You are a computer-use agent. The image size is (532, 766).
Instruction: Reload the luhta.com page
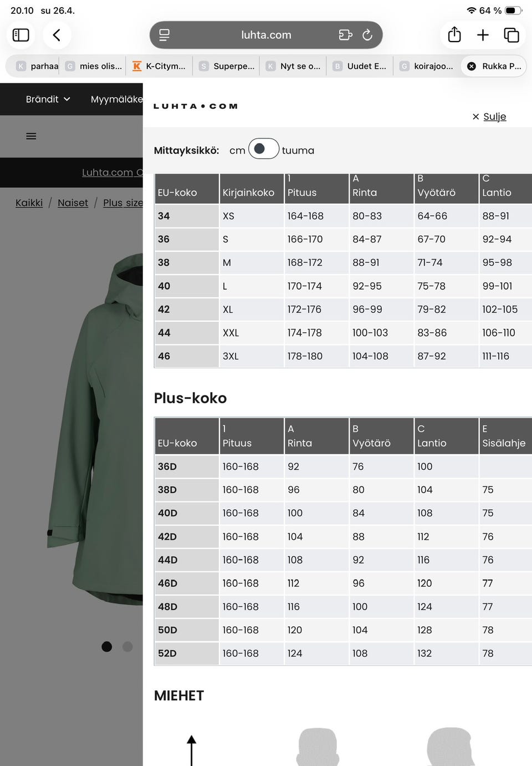[x=367, y=35]
